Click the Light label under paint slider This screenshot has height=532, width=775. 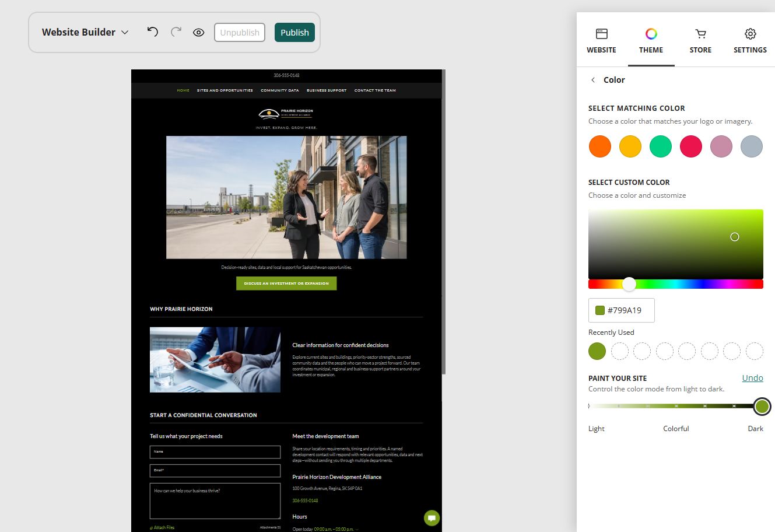click(597, 429)
